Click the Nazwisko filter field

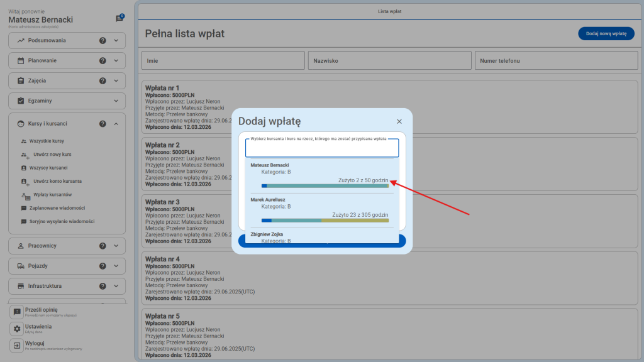click(389, 61)
